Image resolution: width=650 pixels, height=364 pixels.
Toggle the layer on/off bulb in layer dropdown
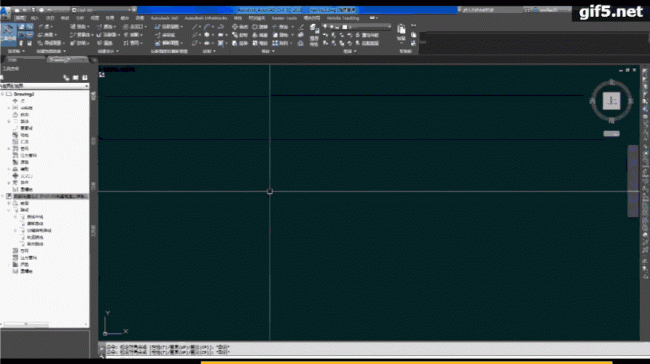click(325, 27)
